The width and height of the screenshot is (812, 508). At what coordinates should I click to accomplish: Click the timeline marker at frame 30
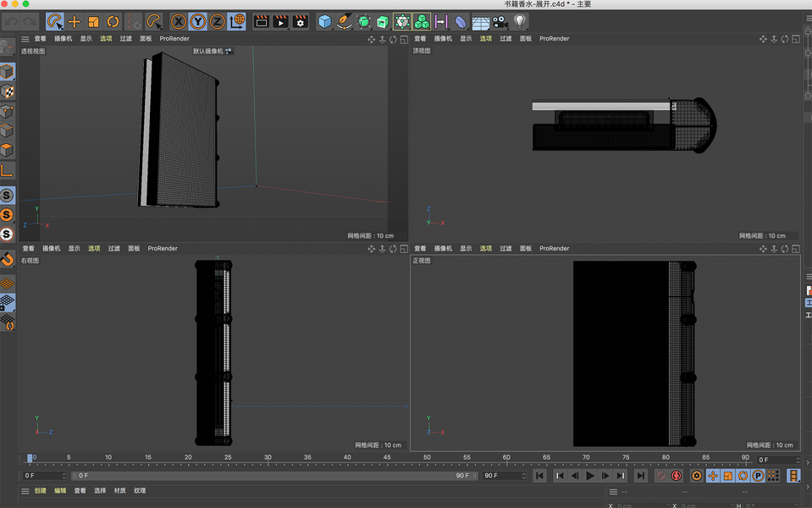click(268, 458)
